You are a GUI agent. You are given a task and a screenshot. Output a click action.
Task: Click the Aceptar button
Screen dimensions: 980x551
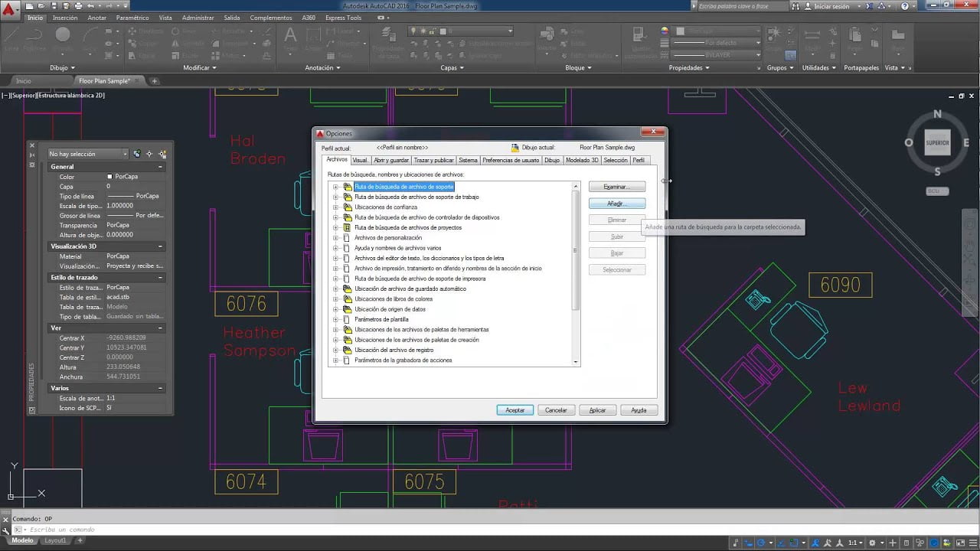coord(514,410)
